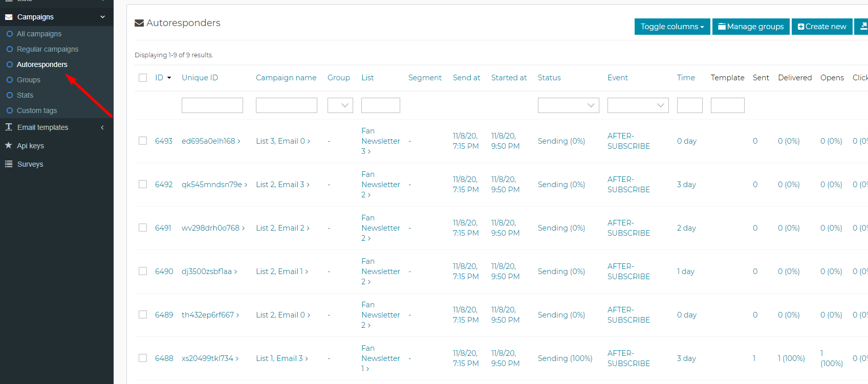Open the Status filter dropdown
Screen dimensions: 868x384
[x=568, y=105]
